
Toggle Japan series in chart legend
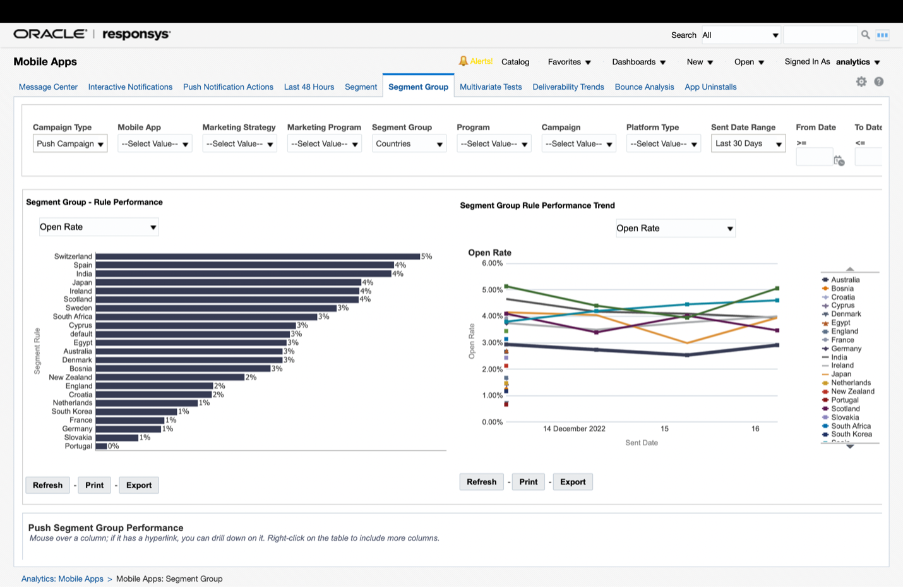(x=840, y=374)
